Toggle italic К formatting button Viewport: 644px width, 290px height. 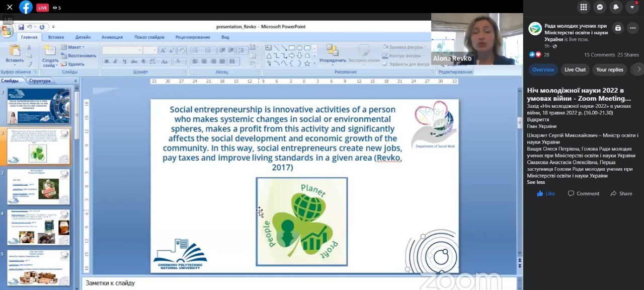click(x=116, y=61)
